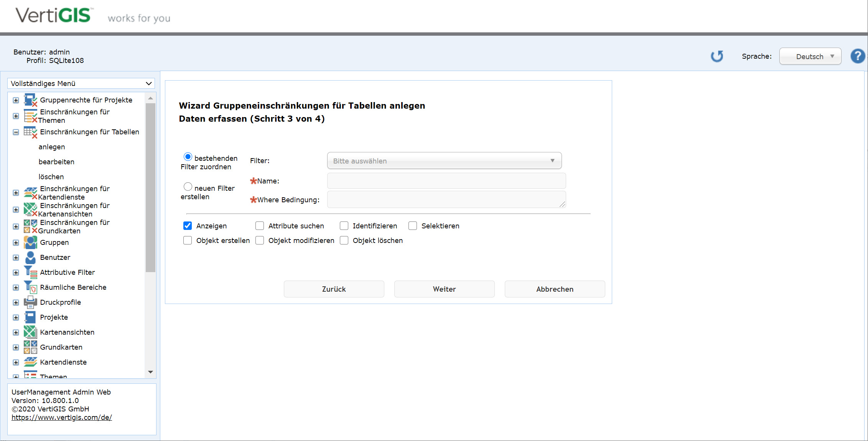Open the Gruppenrechte für Projekte icon
The image size is (868, 441).
point(30,99)
